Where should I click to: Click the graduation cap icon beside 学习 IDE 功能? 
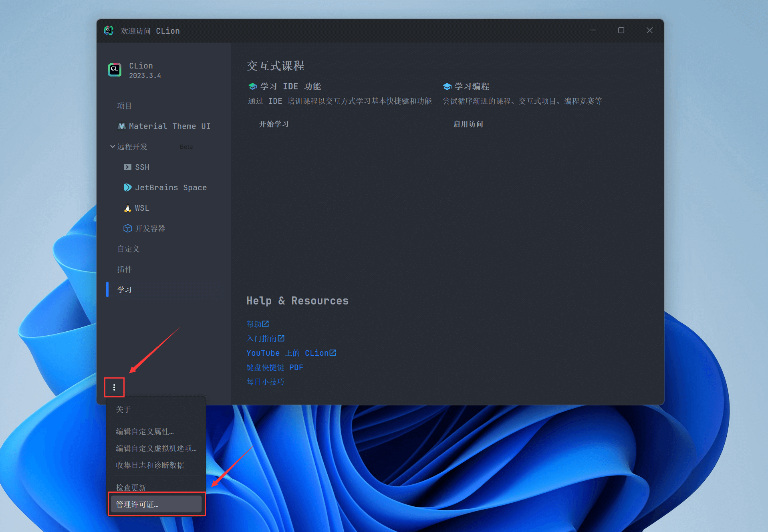(252, 87)
